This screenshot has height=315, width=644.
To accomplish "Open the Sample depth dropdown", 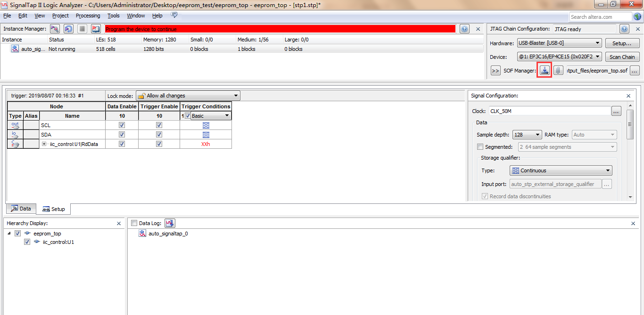I will click(x=527, y=135).
